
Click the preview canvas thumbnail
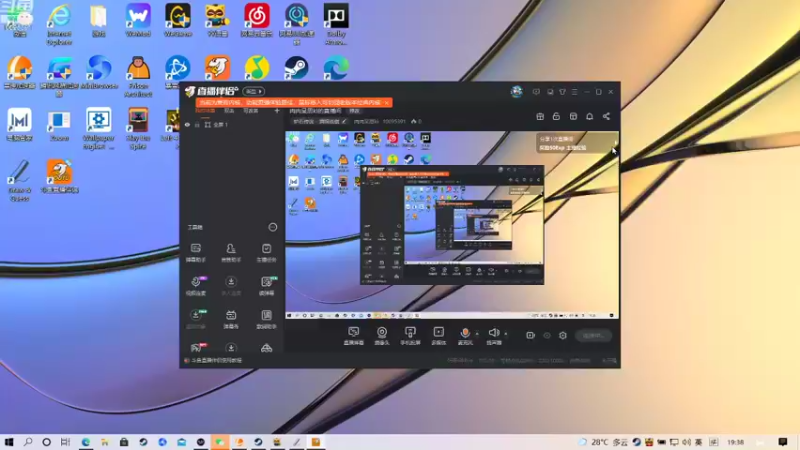[452, 225]
